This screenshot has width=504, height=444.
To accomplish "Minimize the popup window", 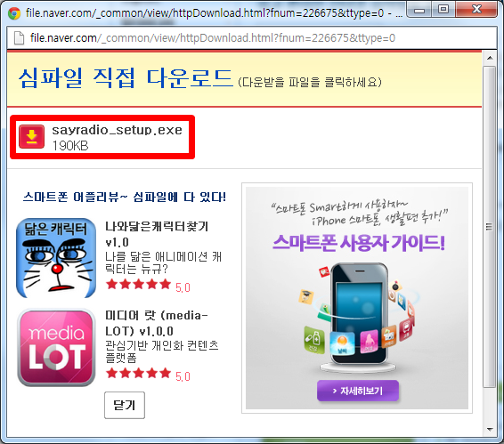I will point(419,10).
